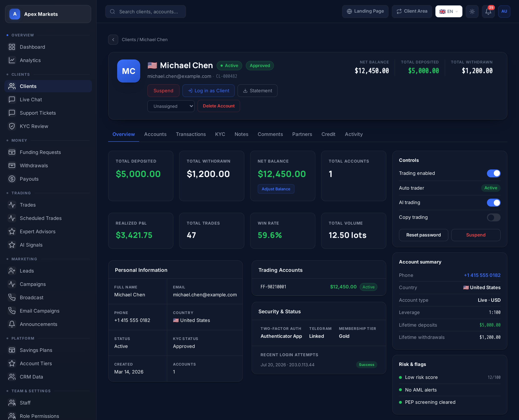Switch to the Notes tab
The image size is (519, 420).
pyautogui.click(x=241, y=134)
